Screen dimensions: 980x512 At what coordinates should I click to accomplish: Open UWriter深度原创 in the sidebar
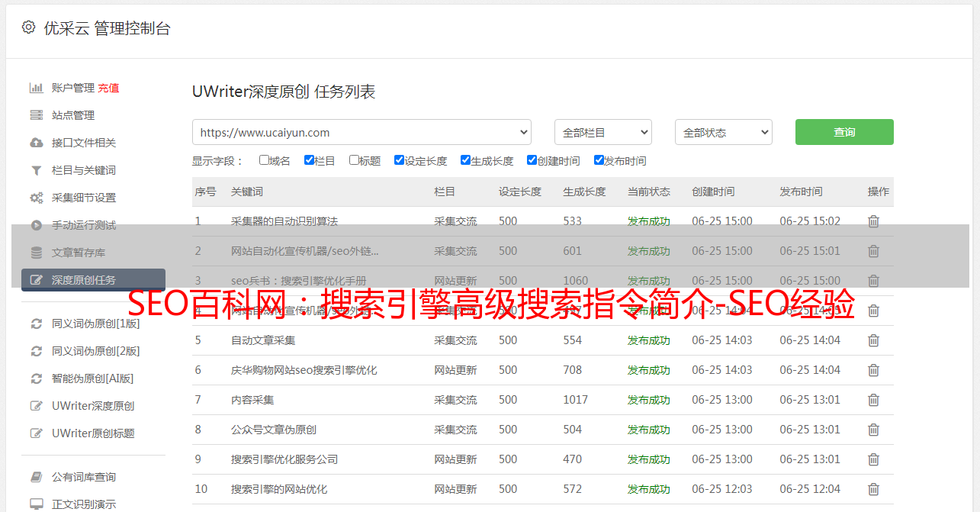click(x=93, y=406)
